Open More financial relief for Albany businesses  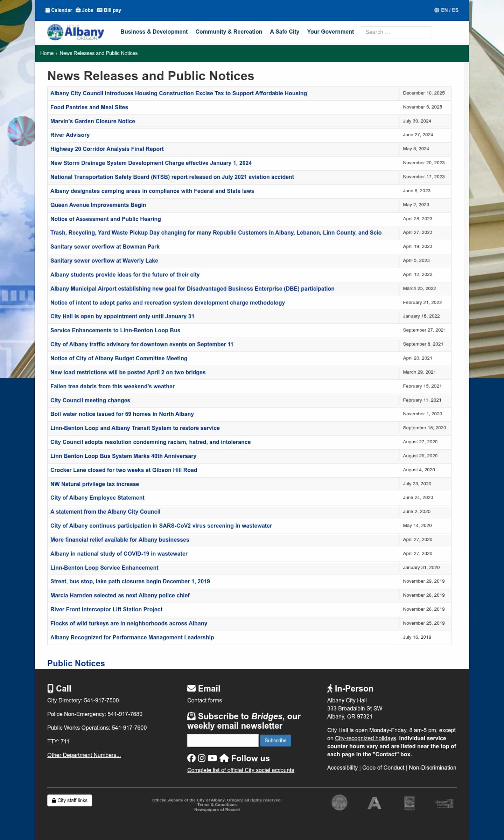point(120,540)
